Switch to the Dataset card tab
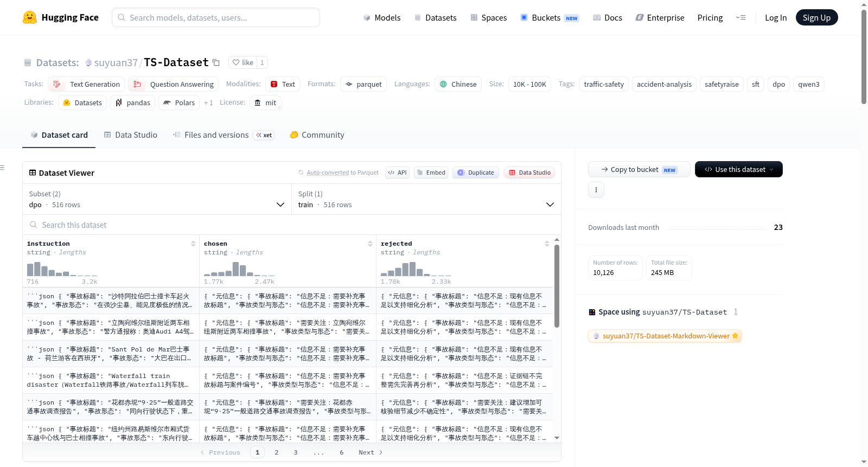868x467 pixels. click(59, 135)
